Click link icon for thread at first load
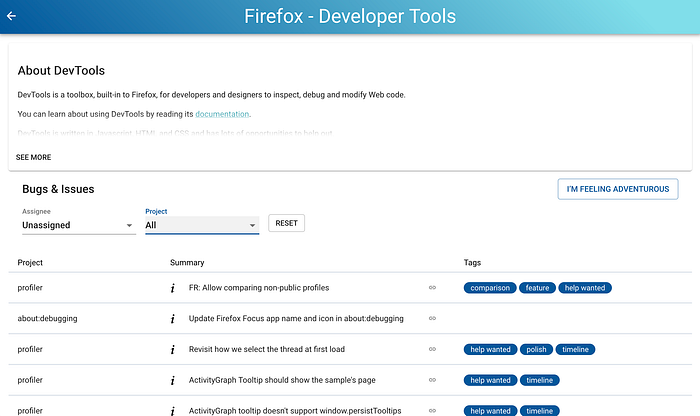 (432, 349)
